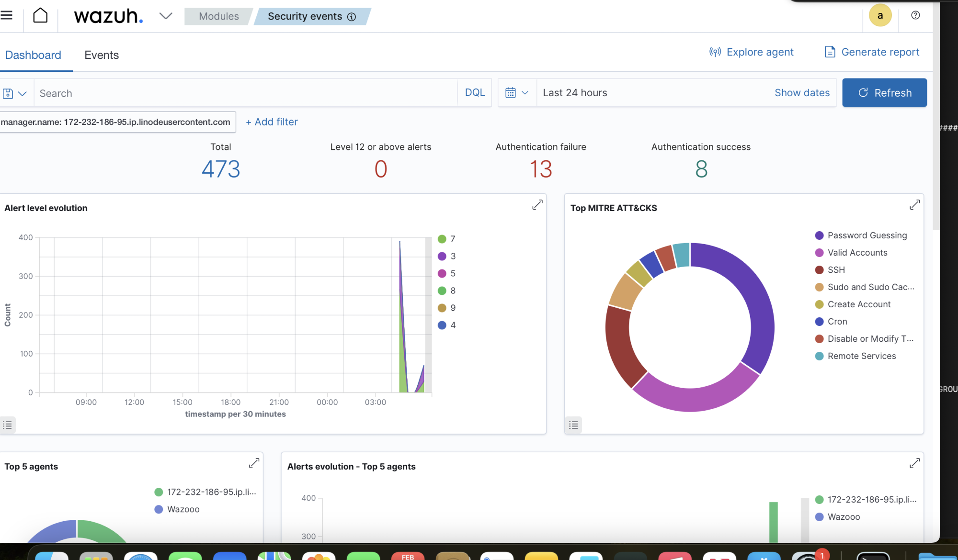Click 172-232-186-95 legend in Alerts evolution panel

point(866,500)
